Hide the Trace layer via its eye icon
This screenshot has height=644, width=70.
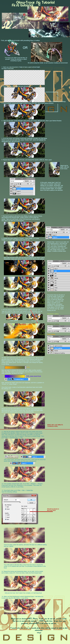(x=48, y=288)
